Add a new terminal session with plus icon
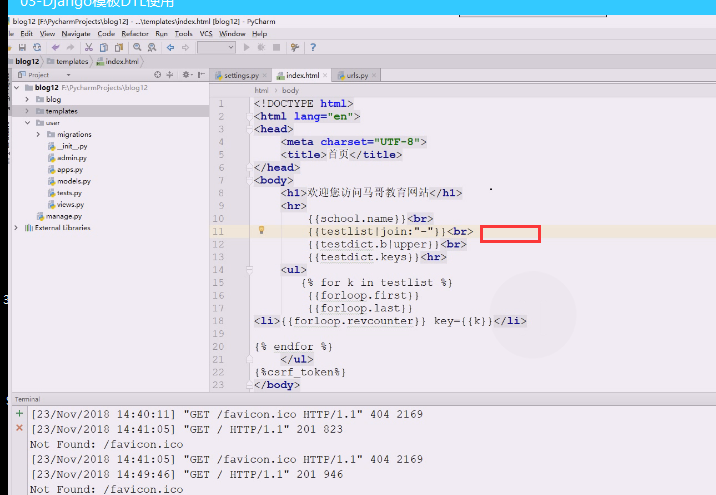Image resolution: width=716 pixels, height=495 pixels. pyautogui.click(x=19, y=413)
